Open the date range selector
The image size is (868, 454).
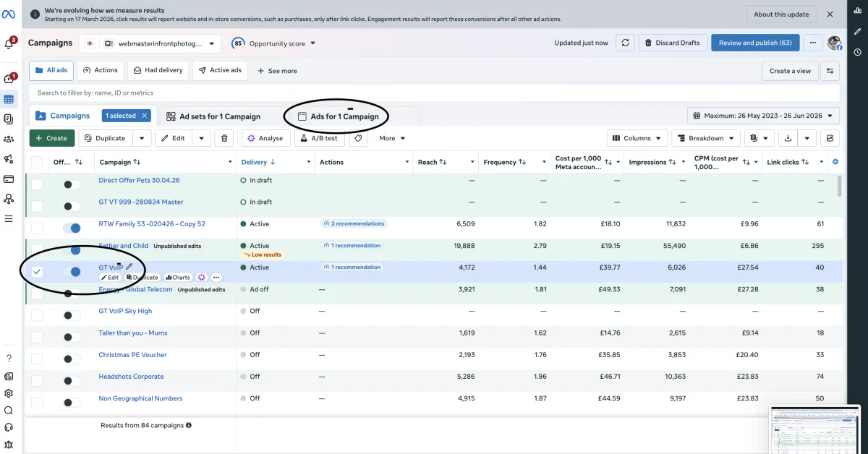point(763,116)
